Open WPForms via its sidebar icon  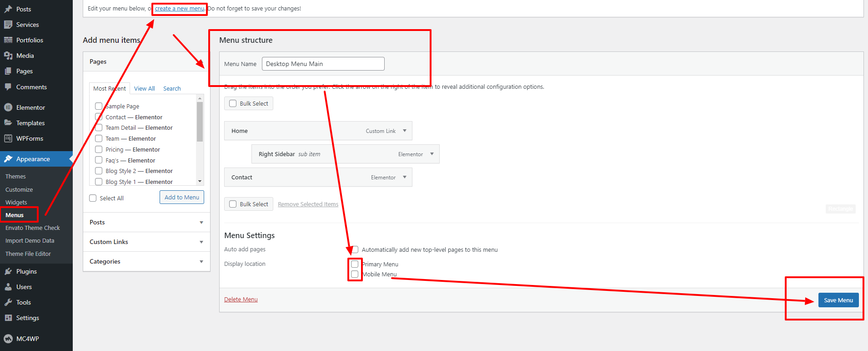click(8, 138)
